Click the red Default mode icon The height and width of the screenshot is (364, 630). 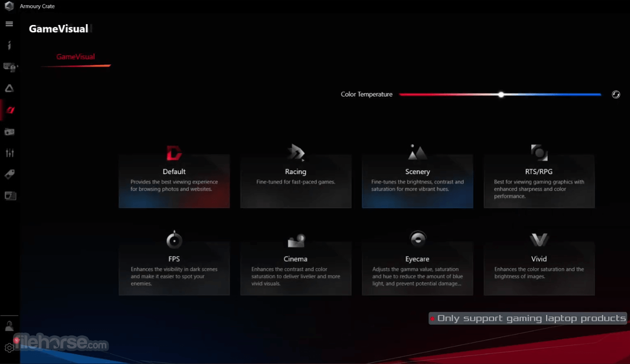point(174,153)
